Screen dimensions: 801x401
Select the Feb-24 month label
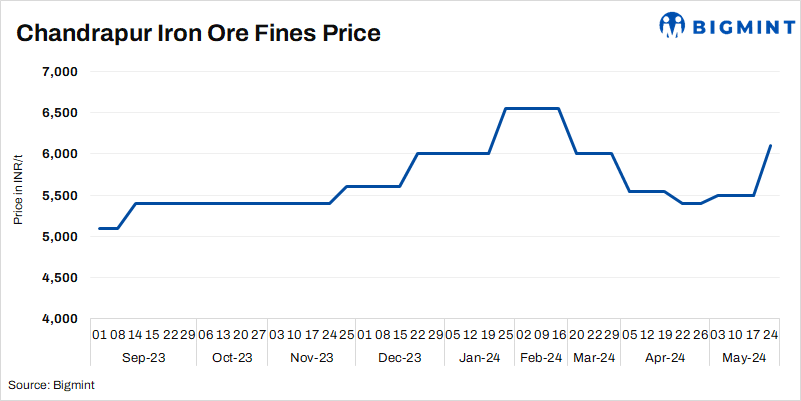pyautogui.click(x=540, y=357)
